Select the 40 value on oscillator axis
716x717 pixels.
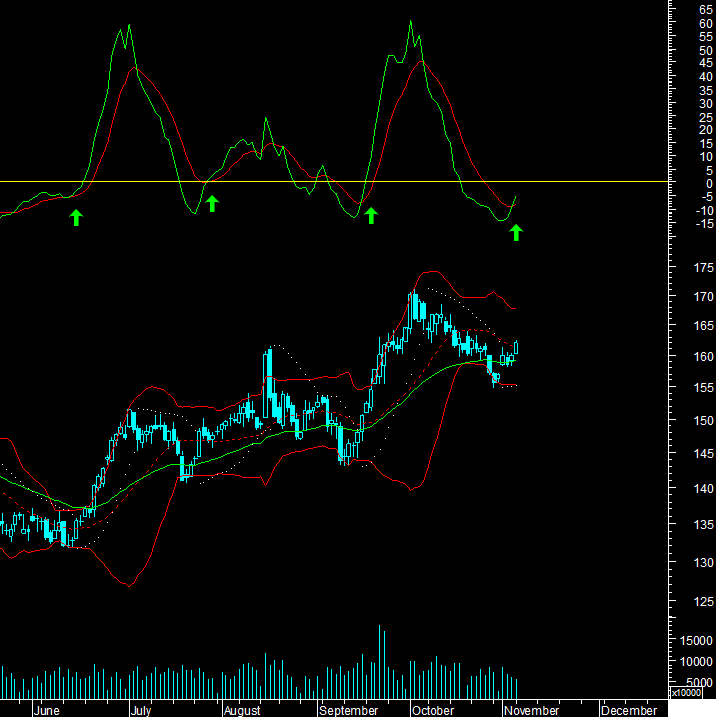pos(706,77)
